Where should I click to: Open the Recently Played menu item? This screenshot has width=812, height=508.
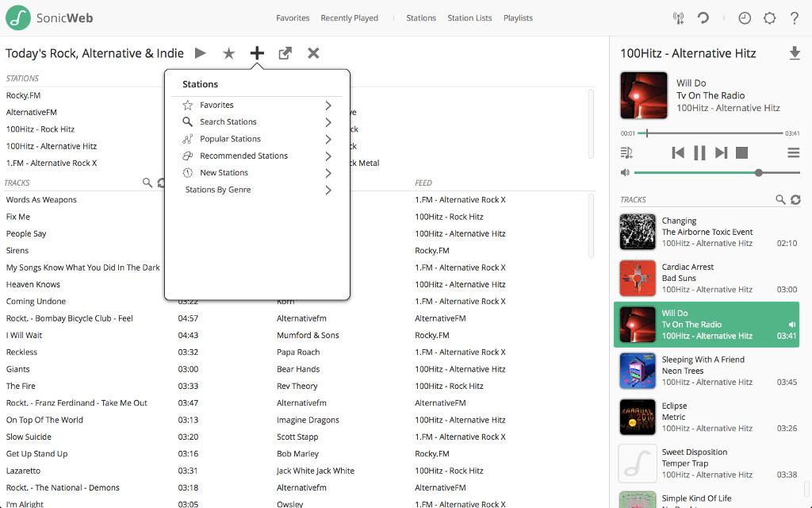point(349,17)
